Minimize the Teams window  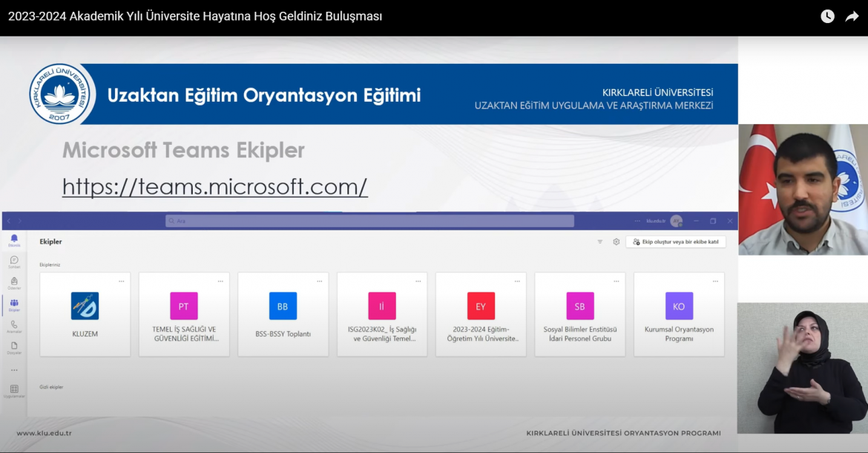(697, 221)
